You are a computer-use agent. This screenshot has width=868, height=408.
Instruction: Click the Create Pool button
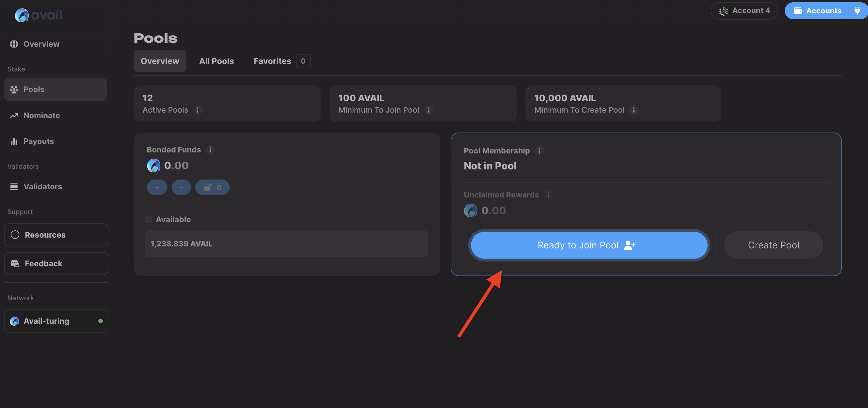(773, 245)
